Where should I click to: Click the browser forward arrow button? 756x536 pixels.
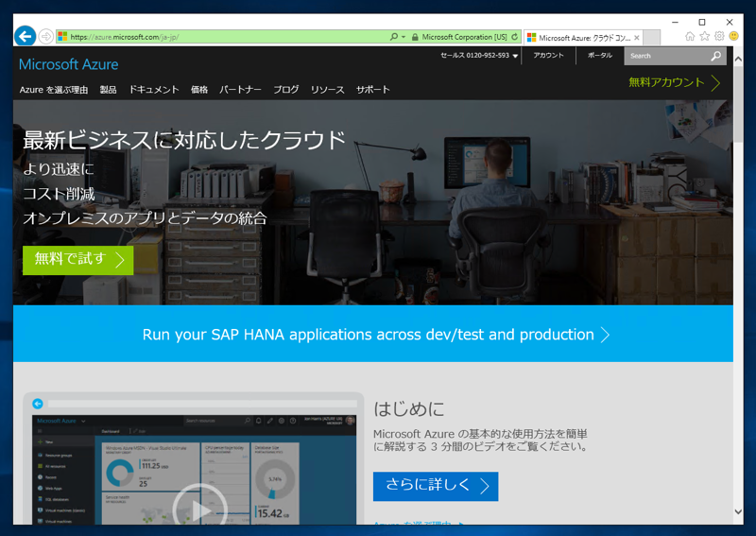[45, 37]
